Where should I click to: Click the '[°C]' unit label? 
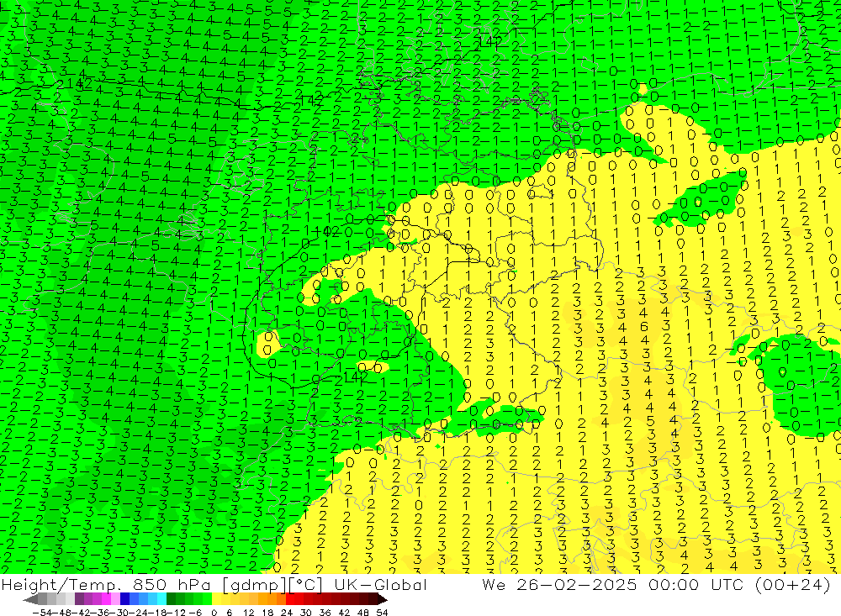pos(306,585)
